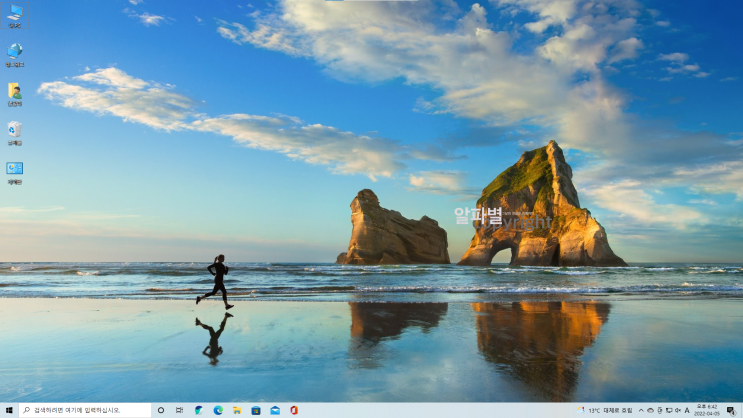Expand the hidden tray icons chevron
The image size is (743, 418).
[x=641, y=410]
